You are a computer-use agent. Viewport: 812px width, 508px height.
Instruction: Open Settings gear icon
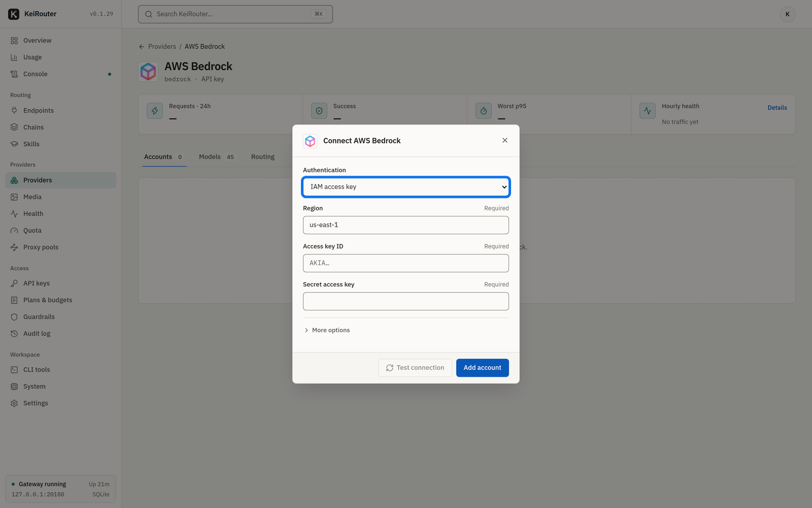pos(14,403)
